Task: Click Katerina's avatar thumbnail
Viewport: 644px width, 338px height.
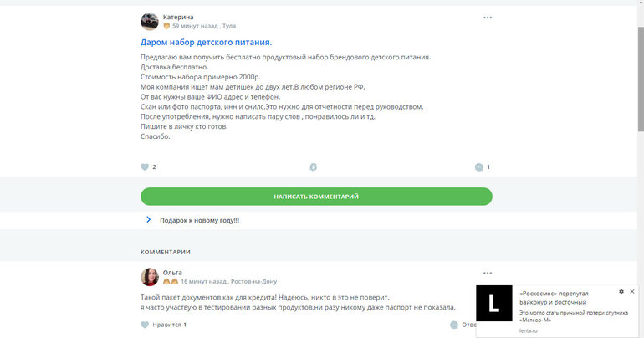Action: point(150,22)
